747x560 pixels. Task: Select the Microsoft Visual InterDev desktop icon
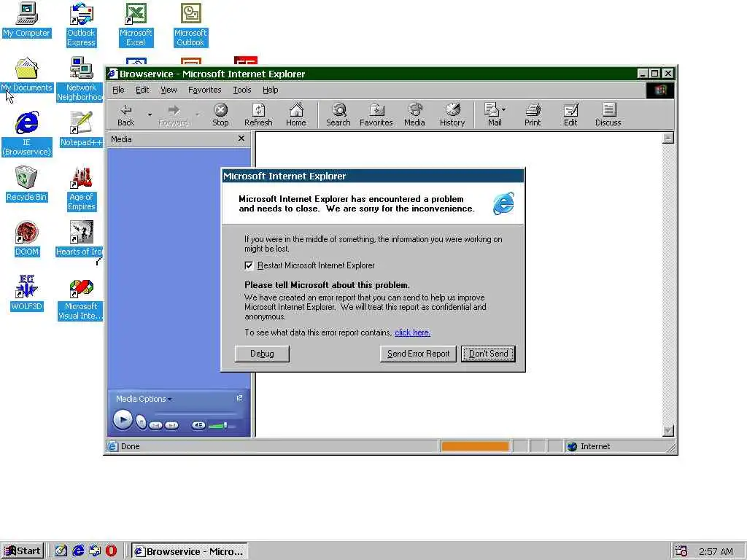click(x=80, y=300)
